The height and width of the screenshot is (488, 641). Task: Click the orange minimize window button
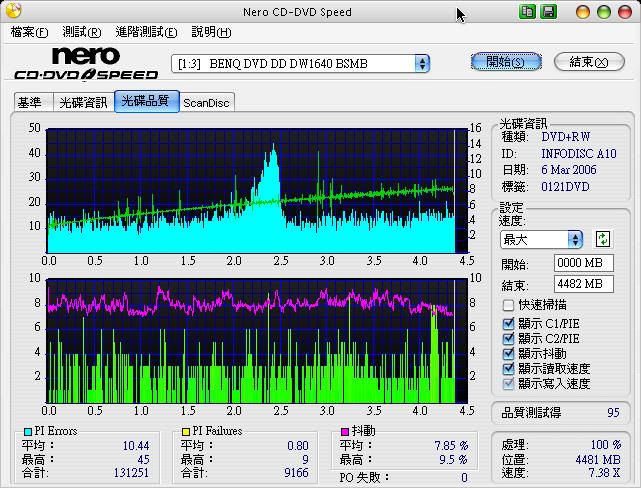pyautogui.click(x=583, y=12)
